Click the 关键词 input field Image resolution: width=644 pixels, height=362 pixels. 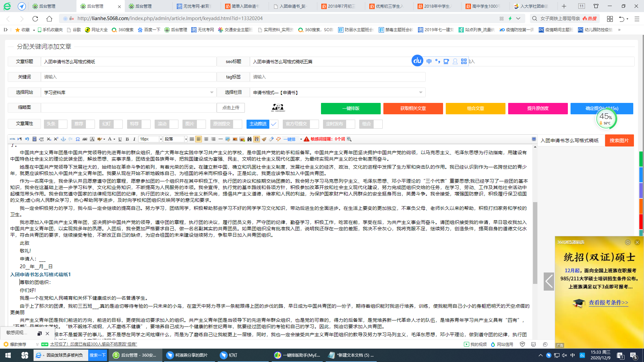click(128, 77)
